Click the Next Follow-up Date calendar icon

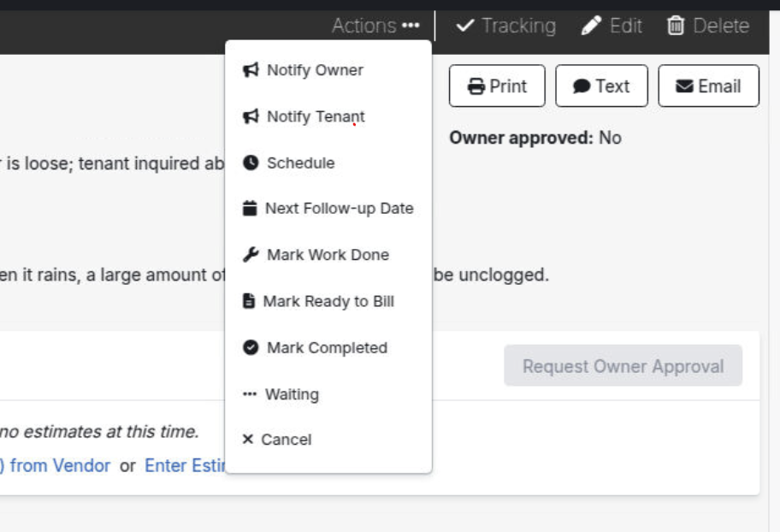click(250, 208)
